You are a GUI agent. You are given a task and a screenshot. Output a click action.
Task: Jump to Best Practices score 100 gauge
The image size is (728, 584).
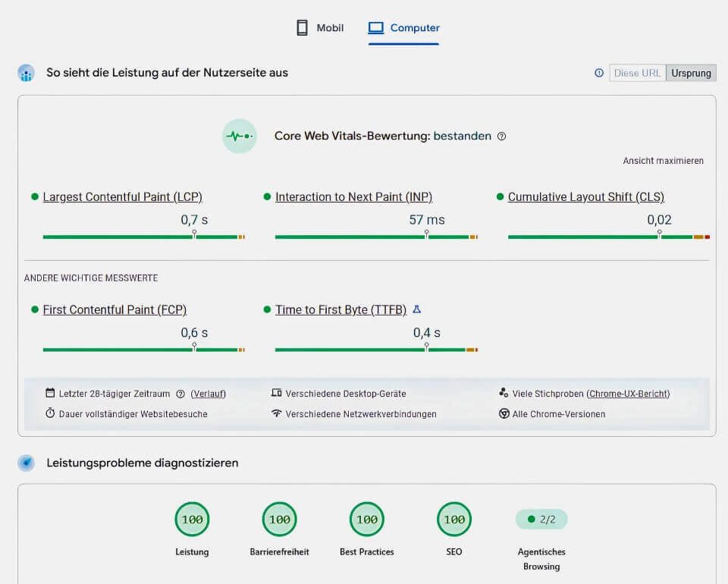(367, 520)
